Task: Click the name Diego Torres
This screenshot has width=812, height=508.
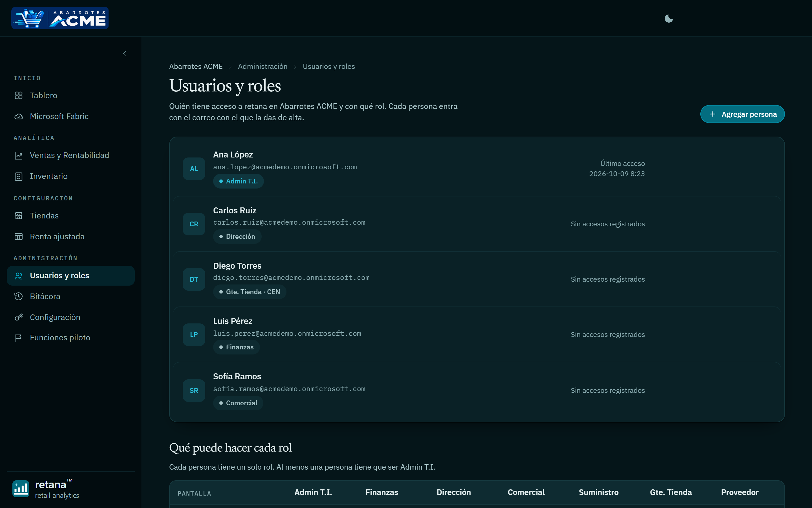Action: pyautogui.click(x=237, y=266)
